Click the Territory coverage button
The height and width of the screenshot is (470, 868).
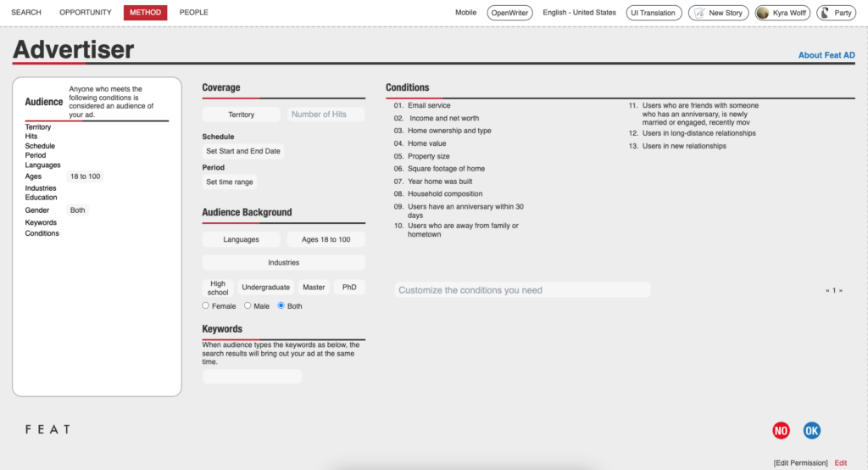click(x=241, y=115)
